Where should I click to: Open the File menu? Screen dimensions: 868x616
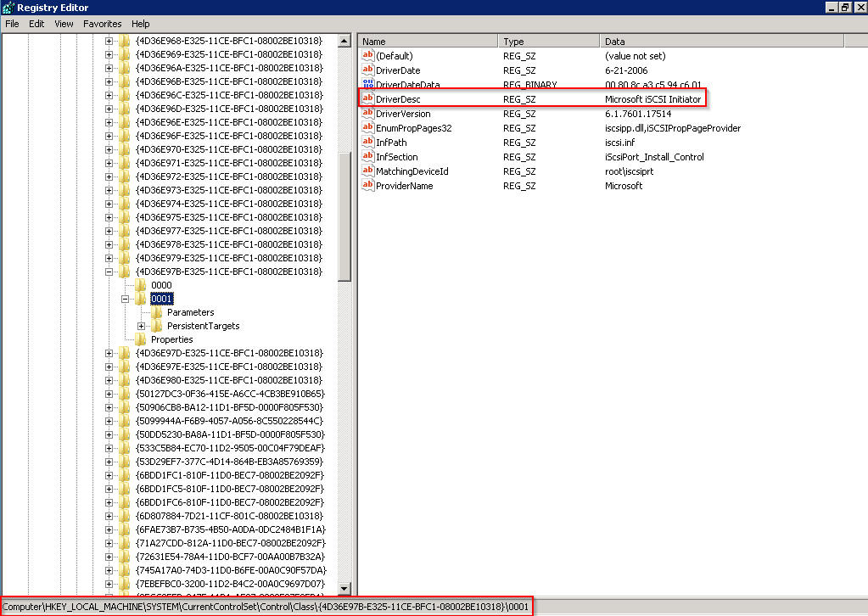coord(12,24)
